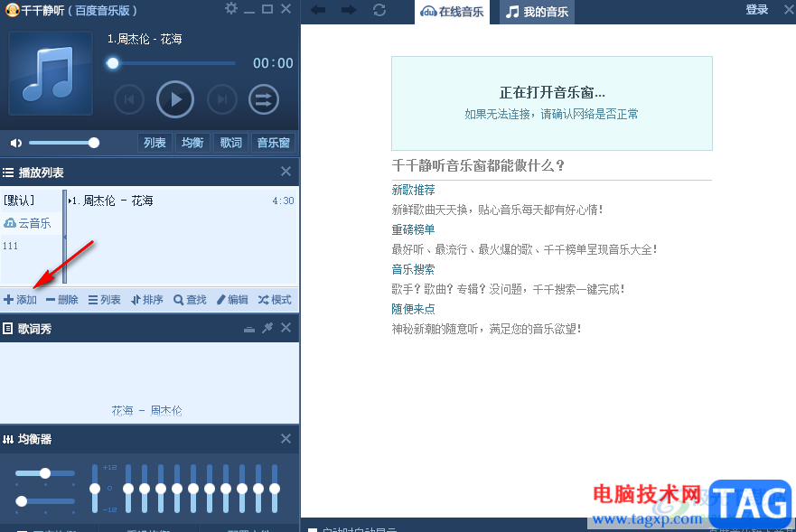Click the 登录 login button
The image size is (796, 532).
(x=756, y=10)
